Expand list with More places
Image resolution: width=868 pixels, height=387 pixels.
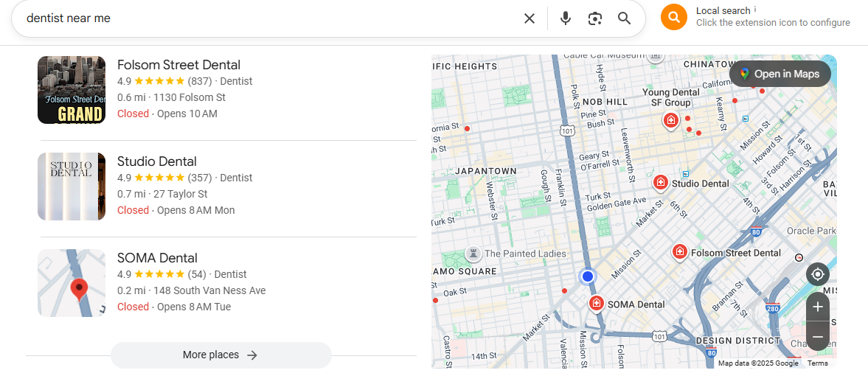click(221, 355)
